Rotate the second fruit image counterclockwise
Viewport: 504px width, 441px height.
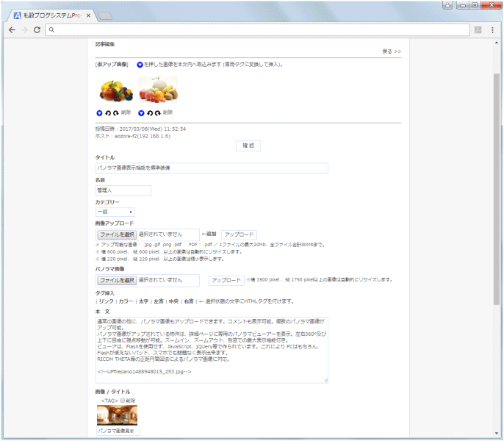(x=150, y=113)
